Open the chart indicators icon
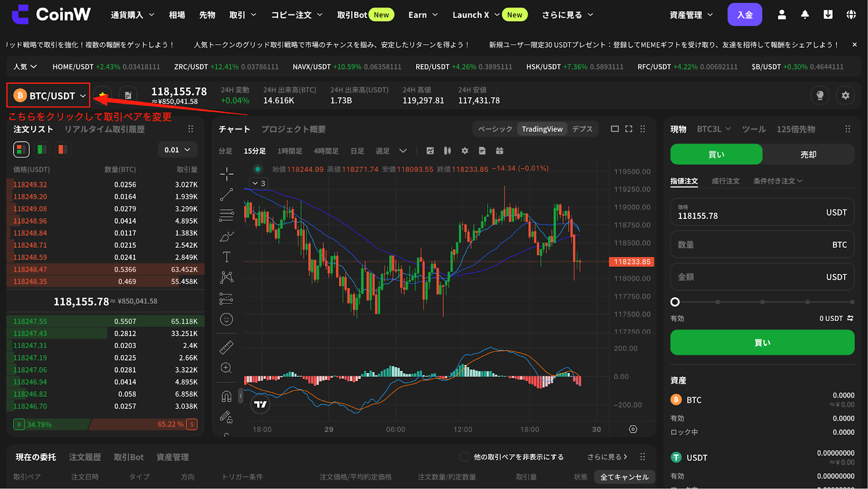Screen dimensions: 868x489 click(430, 151)
